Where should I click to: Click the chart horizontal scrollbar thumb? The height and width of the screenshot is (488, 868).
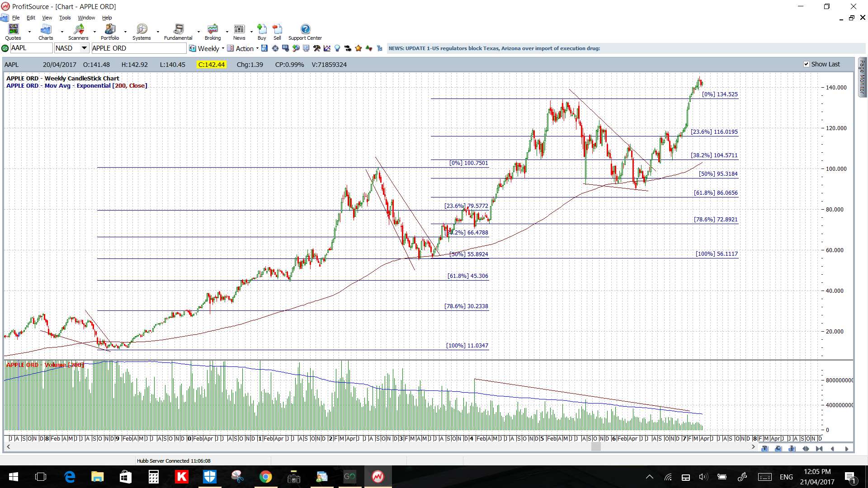[x=596, y=447]
